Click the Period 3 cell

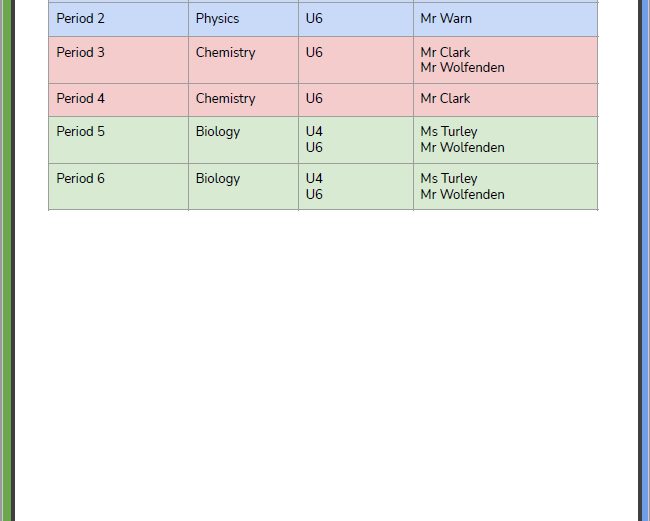[81, 53]
